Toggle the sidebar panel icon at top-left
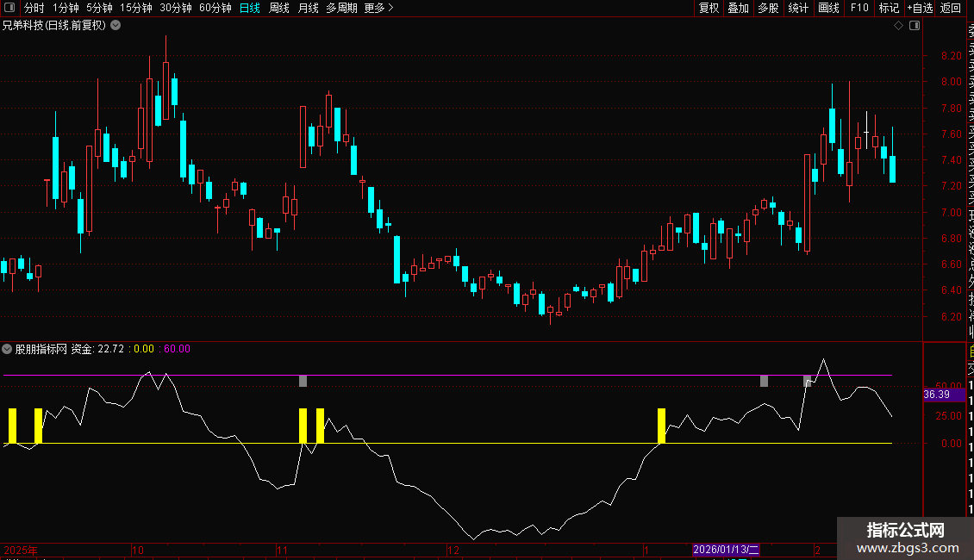Screen dimensions: 974x560 click(9, 8)
